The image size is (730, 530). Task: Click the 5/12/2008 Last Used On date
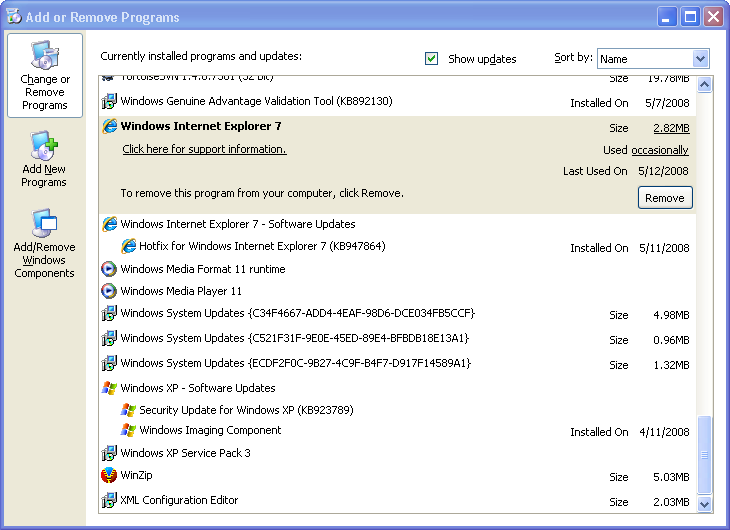(663, 171)
